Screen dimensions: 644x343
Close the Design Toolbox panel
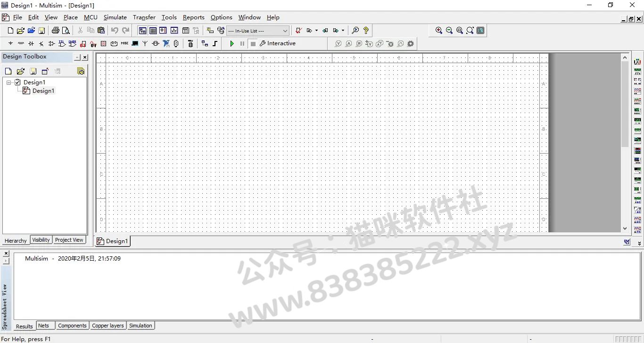(x=85, y=57)
